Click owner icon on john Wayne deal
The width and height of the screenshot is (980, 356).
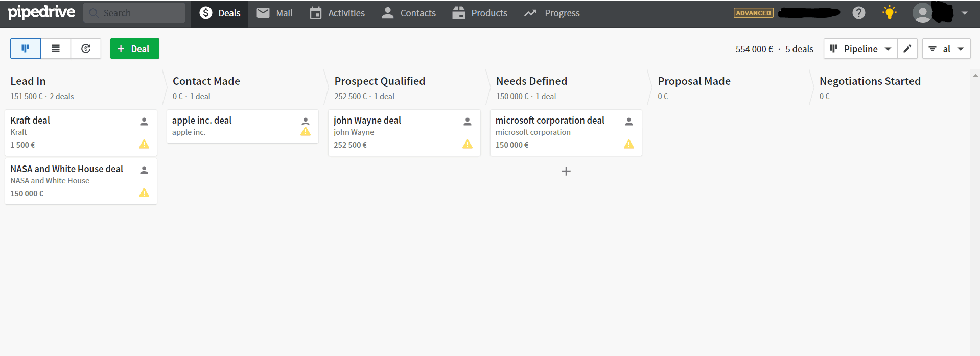468,122
